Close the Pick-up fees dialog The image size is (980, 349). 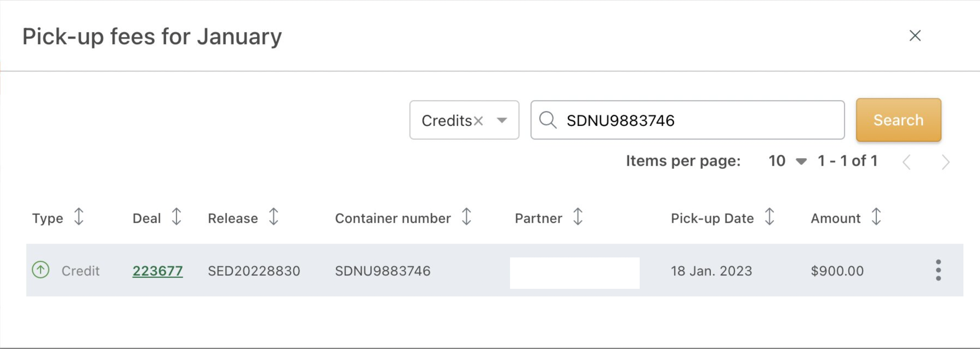coord(915,36)
